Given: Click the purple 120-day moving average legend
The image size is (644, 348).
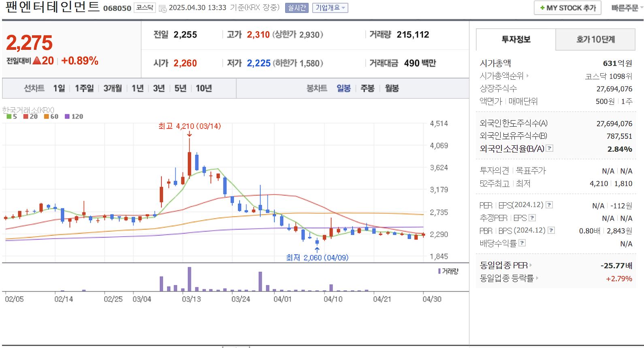Looking at the screenshot, I should pos(74,117).
